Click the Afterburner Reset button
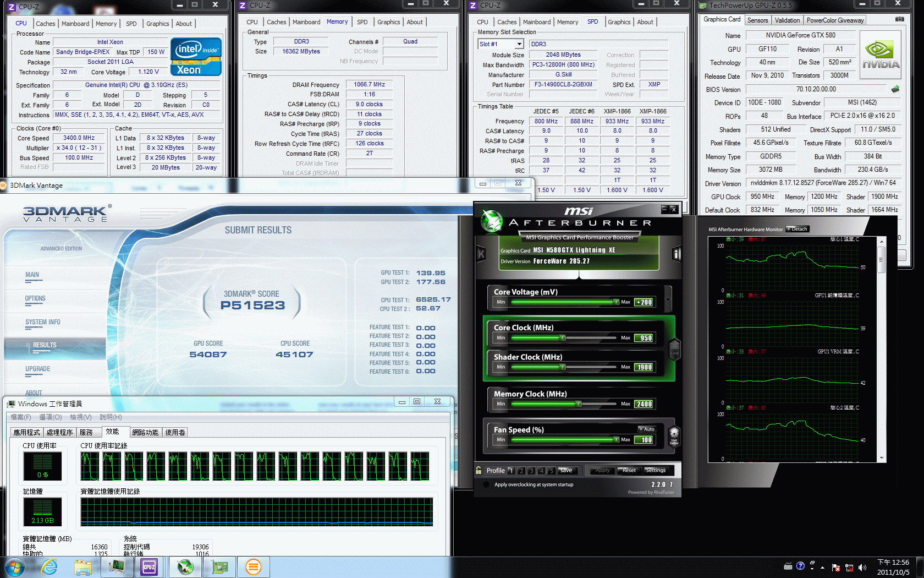This screenshot has height=578, width=924. tap(629, 471)
